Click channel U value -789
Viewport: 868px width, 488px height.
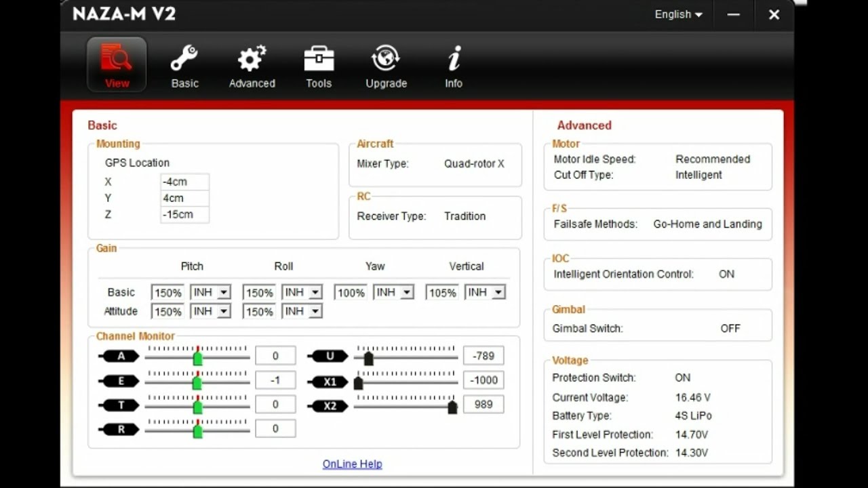[x=484, y=356]
